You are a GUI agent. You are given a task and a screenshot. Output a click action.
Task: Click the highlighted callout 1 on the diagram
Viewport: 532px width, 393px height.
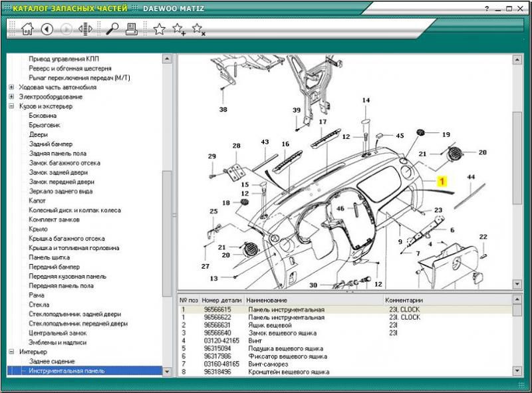tap(443, 180)
